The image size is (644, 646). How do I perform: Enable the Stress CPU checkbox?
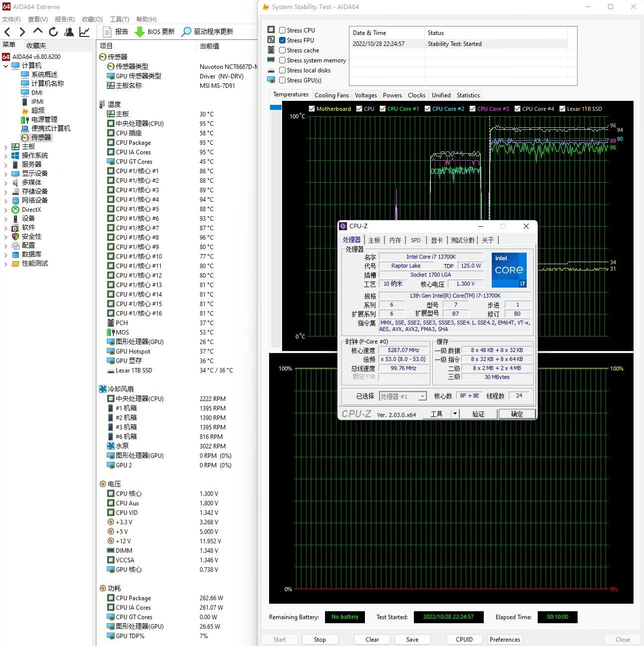(283, 30)
